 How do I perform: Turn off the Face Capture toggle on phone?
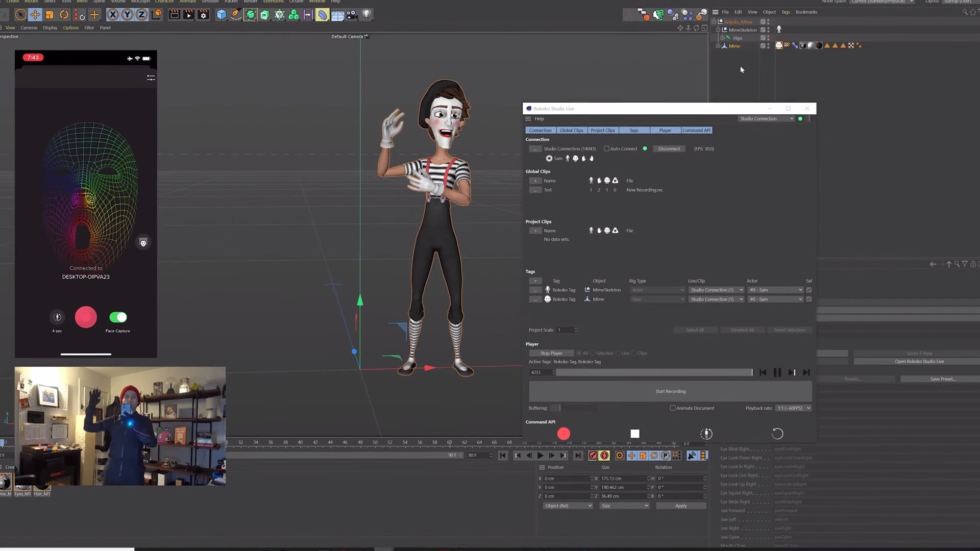[x=117, y=317]
